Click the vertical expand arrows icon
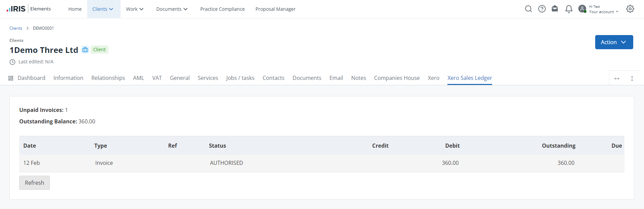 pos(632,79)
